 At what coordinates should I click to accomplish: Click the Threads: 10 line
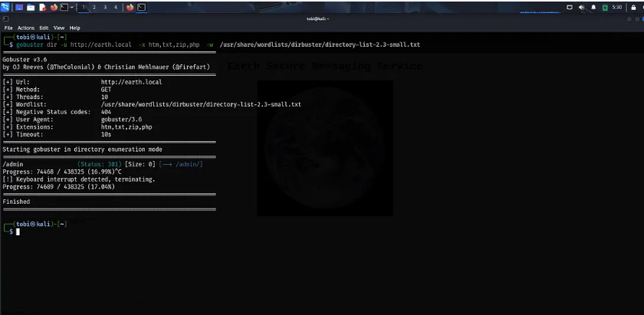pos(55,97)
